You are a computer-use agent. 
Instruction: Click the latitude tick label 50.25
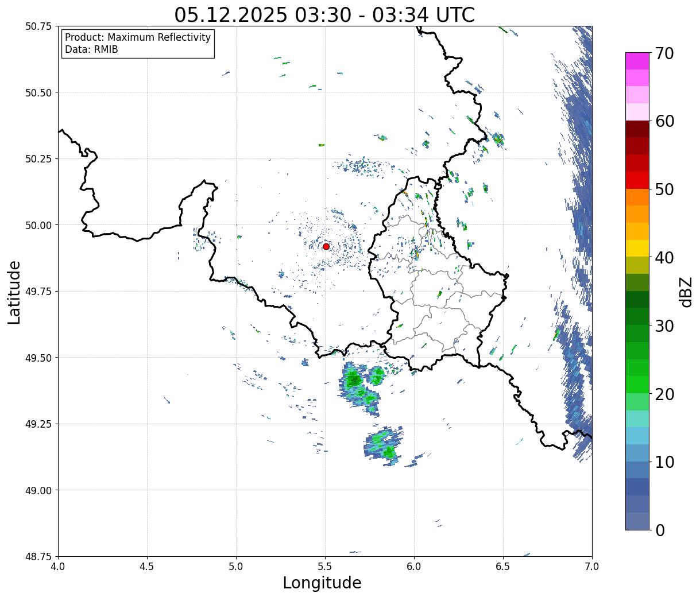[38, 159]
